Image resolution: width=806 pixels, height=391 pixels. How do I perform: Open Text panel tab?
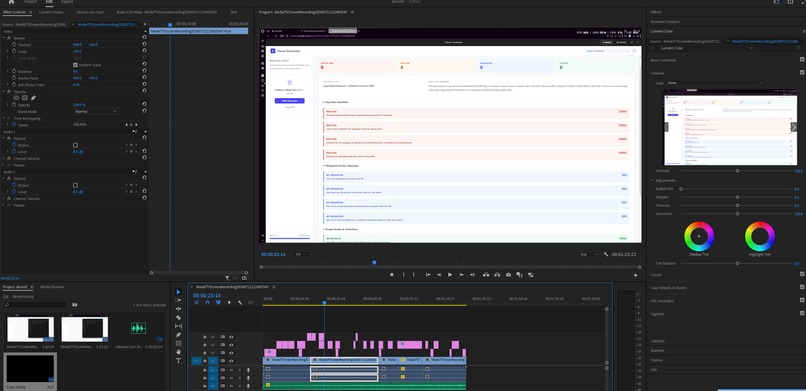click(233, 12)
